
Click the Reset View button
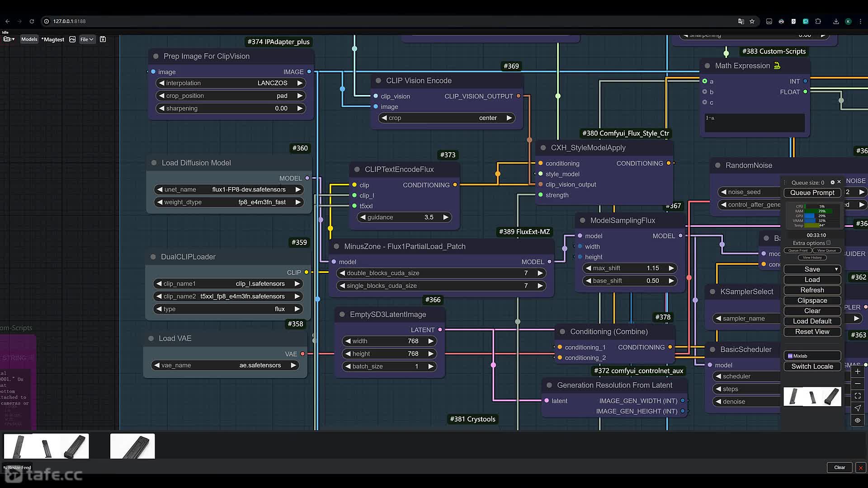tap(812, 332)
